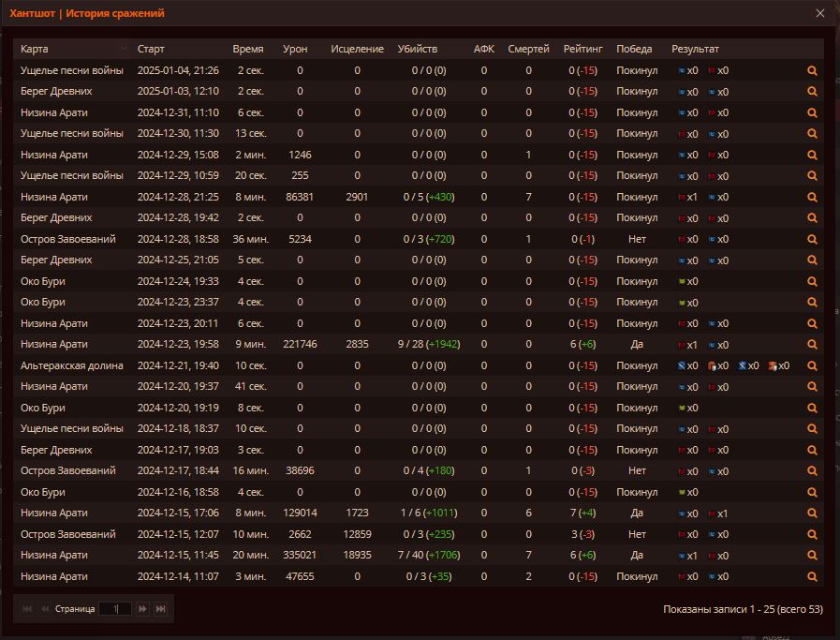Sort by Исцеление column header
Image resolution: width=840 pixels, height=640 pixels.
(x=358, y=49)
